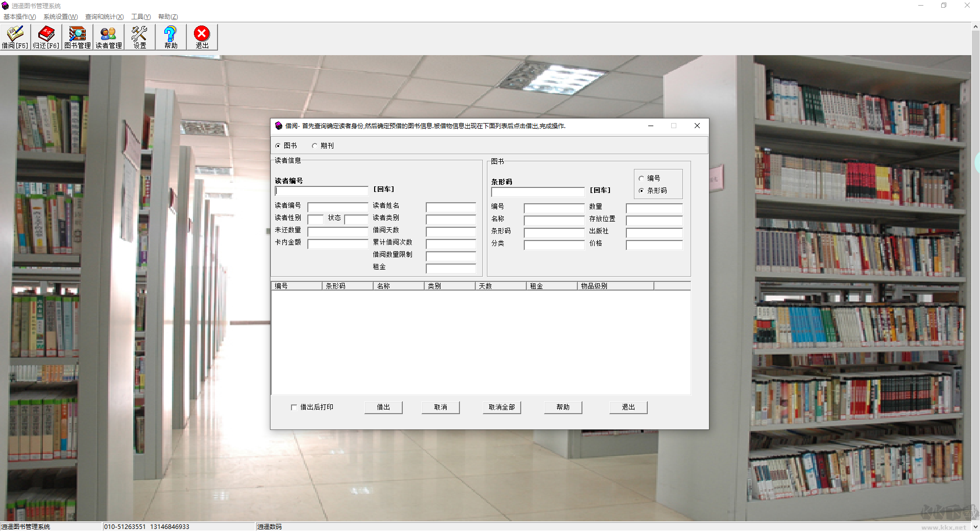
Task: Click the 归还 [F6] return book icon
Action: tap(46, 37)
